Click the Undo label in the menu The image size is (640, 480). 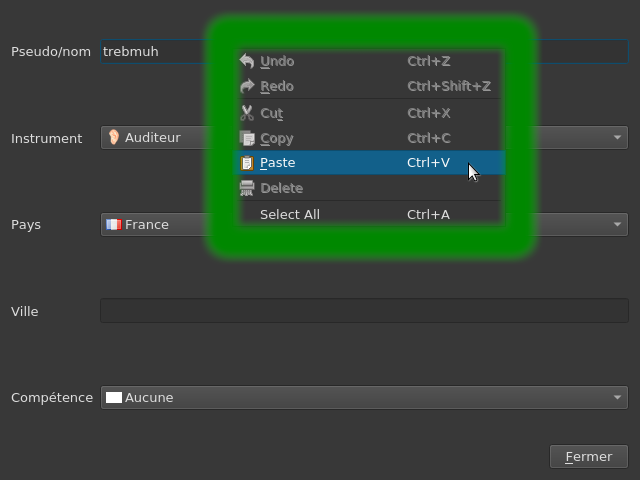click(277, 61)
